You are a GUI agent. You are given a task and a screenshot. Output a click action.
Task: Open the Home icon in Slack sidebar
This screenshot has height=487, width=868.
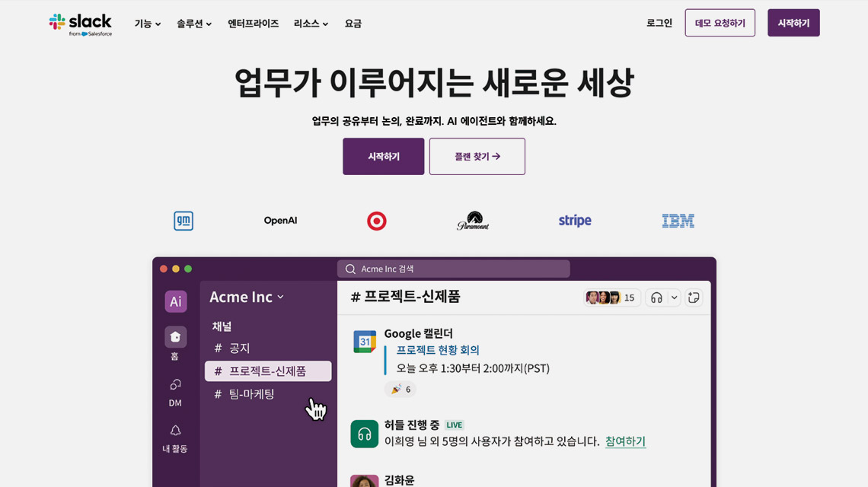pyautogui.click(x=175, y=337)
